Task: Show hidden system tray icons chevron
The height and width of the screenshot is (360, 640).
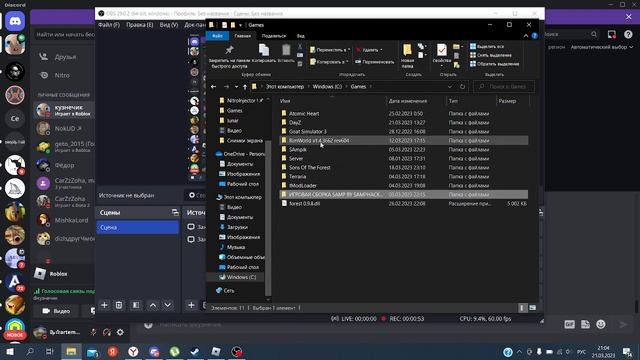Action: 519,351
